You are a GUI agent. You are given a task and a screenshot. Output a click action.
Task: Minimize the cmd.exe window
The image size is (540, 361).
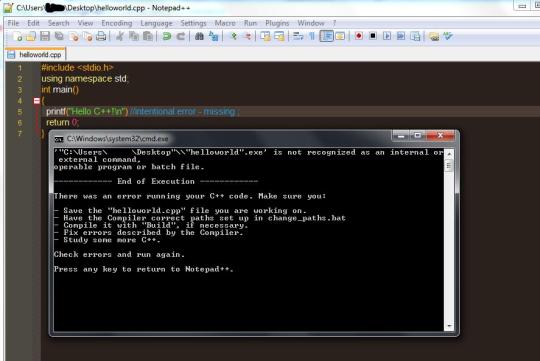pyautogui.click(x=401, y=136)
